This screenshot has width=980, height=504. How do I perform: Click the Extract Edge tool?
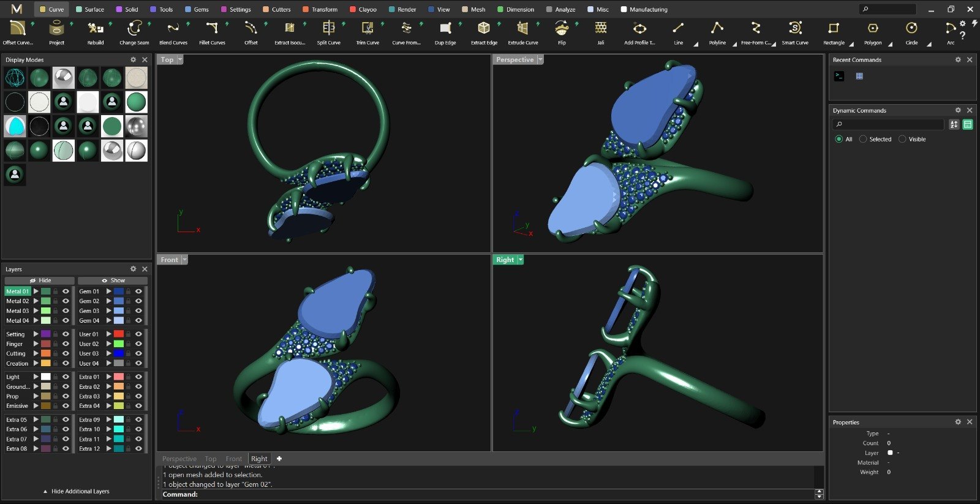(x=484, y=32)
